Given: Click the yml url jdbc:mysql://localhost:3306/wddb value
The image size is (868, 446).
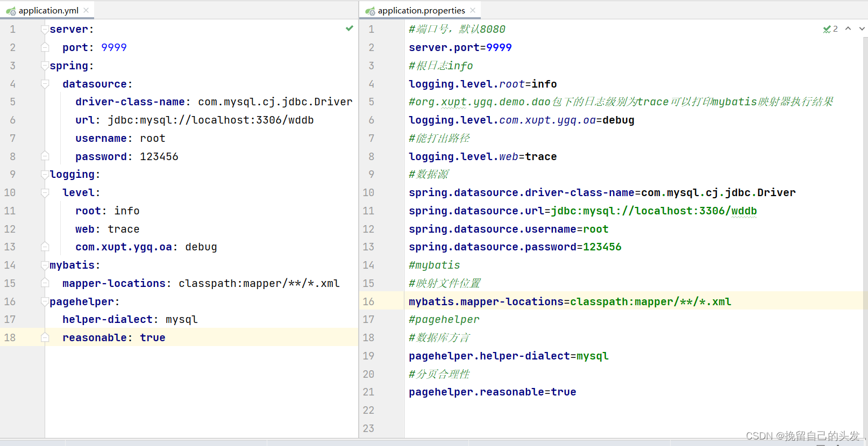Looking at the screenshot, I should [x=211, y=120].
